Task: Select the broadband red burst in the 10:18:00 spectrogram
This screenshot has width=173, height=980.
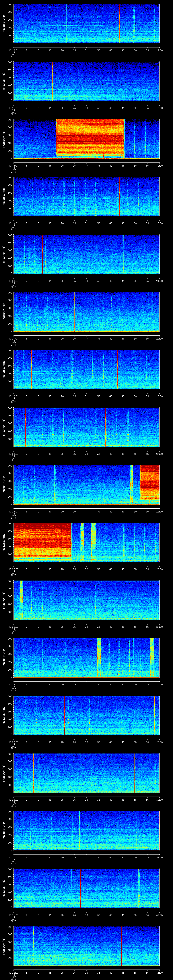Action: pyautogui.click(x=90, y=138)
